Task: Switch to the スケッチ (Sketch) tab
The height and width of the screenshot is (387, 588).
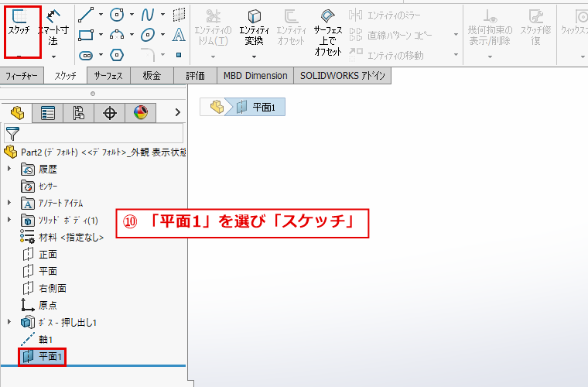Action: 65,76
